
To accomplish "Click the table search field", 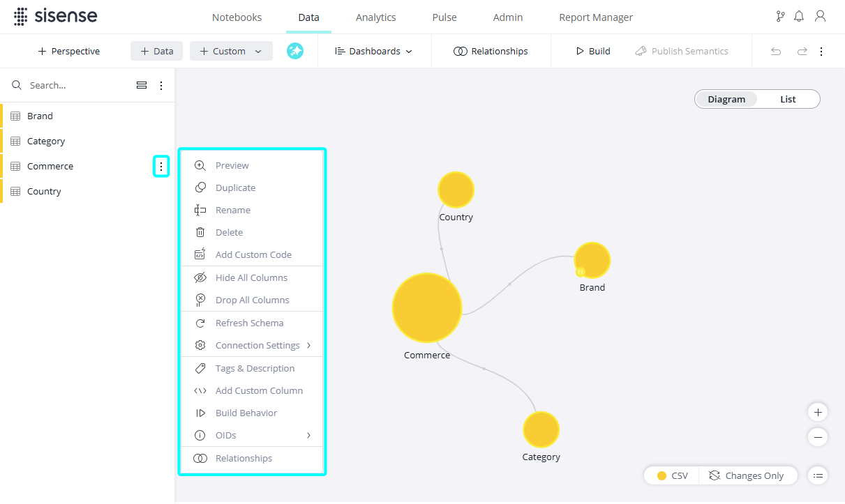I will pyautogui.click(x=77, y=85).
